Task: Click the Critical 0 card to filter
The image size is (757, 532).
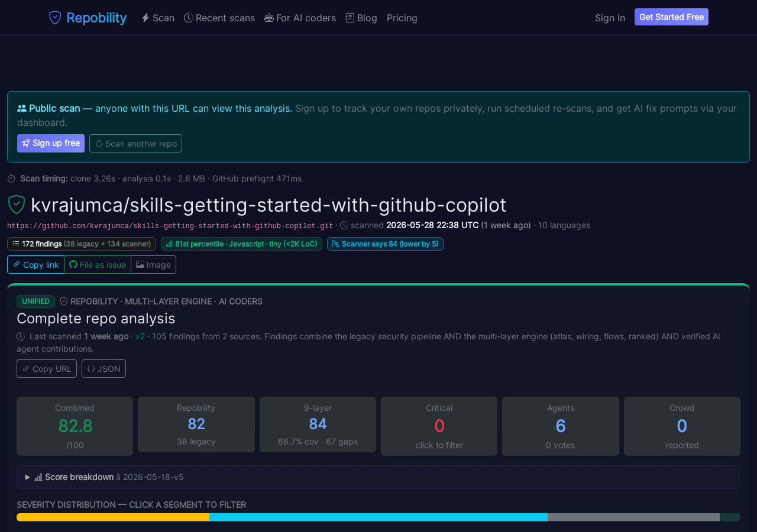Action: (439, 426)
